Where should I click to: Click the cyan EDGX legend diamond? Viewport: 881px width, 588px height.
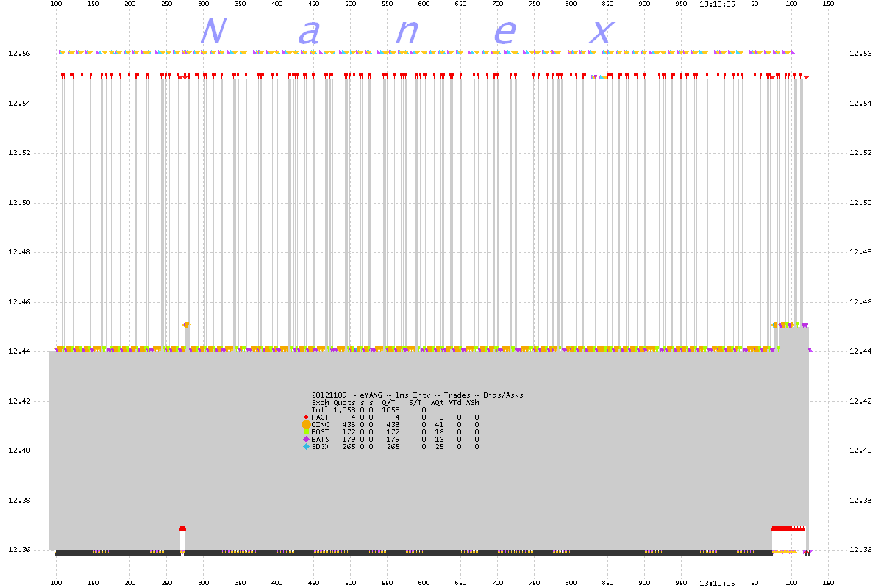tap(306, 446)
